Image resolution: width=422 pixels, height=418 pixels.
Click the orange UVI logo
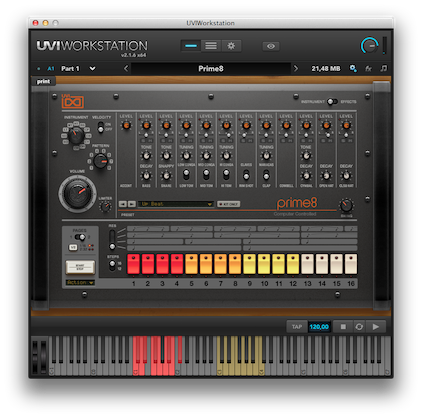pos(72,102)
